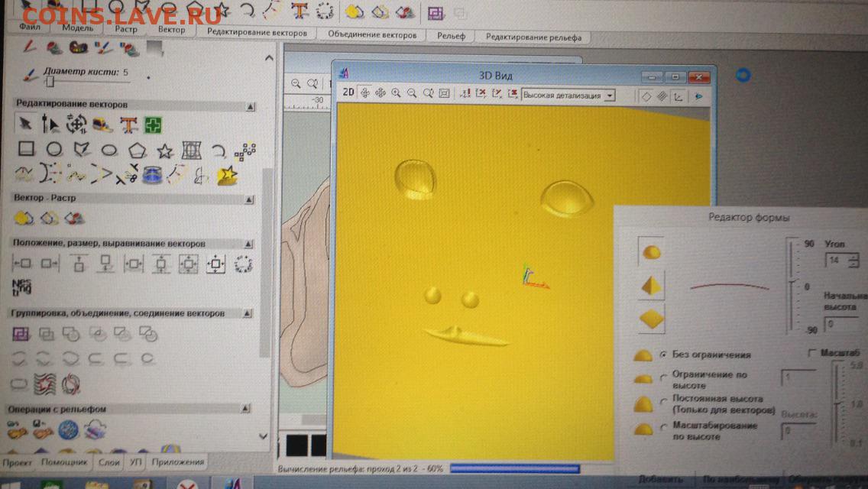Click the scale vertical slider in shape editor
868x489 pixels.
coord(839,404)
